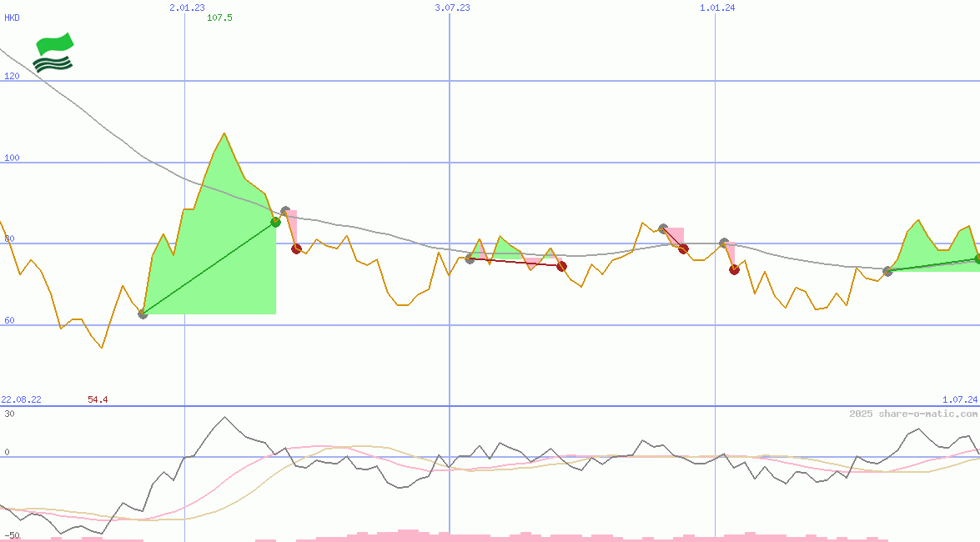Screen dimensions: 980x542
Task: Click red exit marker just after 2.01.23 green trade
Action: pyautogui.click(x=297, y=248)
